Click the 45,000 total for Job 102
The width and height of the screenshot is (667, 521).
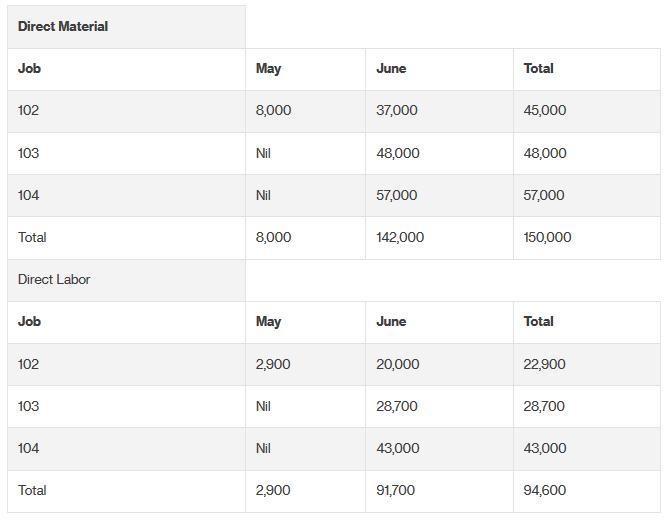544,111
